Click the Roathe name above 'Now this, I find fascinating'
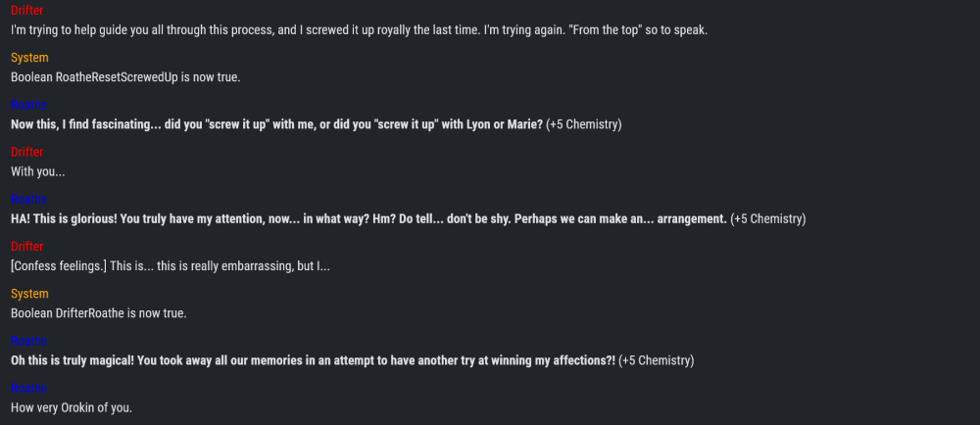 [28, 105]
